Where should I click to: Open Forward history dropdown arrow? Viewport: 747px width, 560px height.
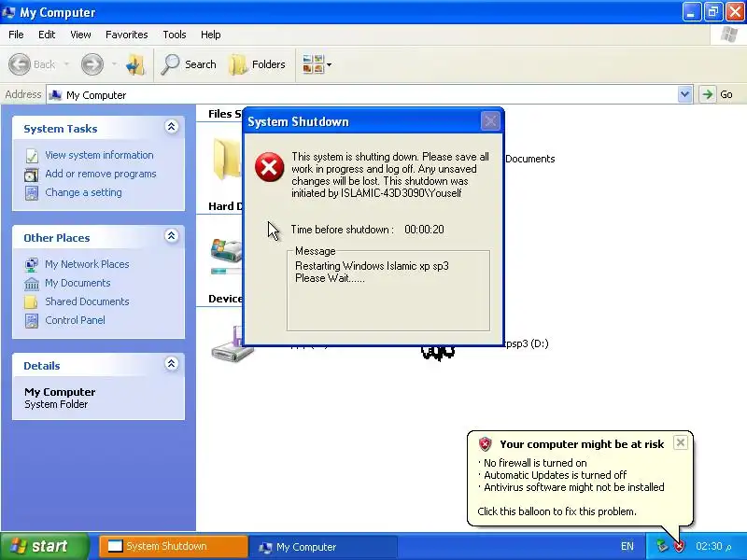point(114,64)
